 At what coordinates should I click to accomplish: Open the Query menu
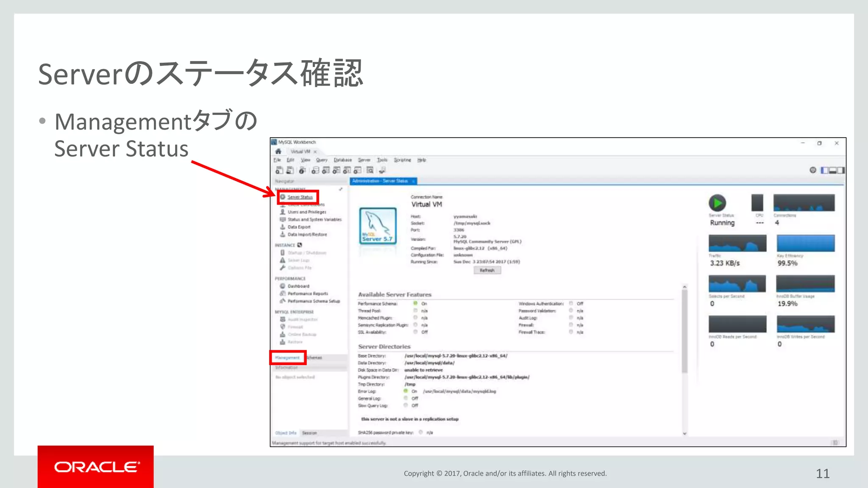point(322,160)
